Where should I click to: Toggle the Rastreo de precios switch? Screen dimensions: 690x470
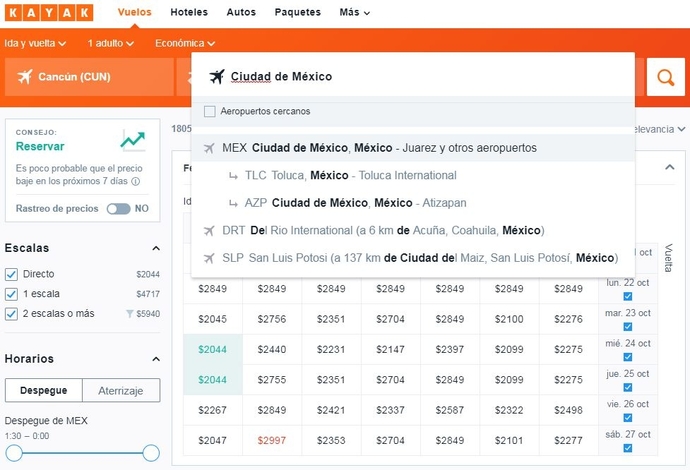click(x=118, y=209)
